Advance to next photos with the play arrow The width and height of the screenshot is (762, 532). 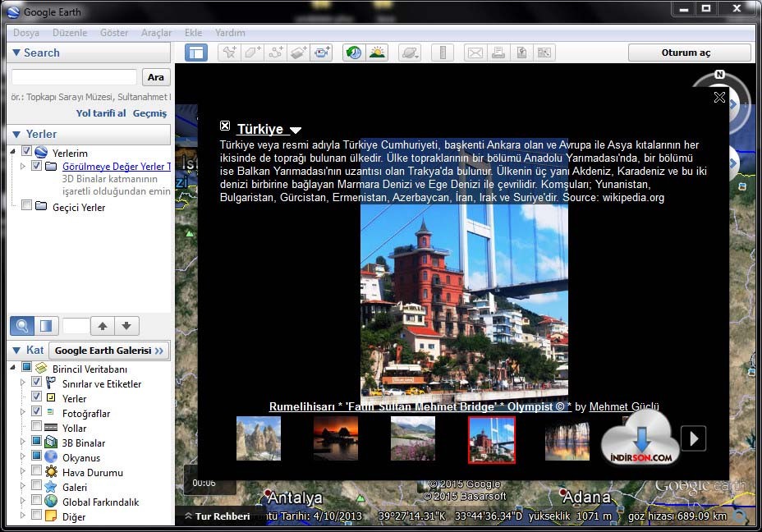pos(694,438)
